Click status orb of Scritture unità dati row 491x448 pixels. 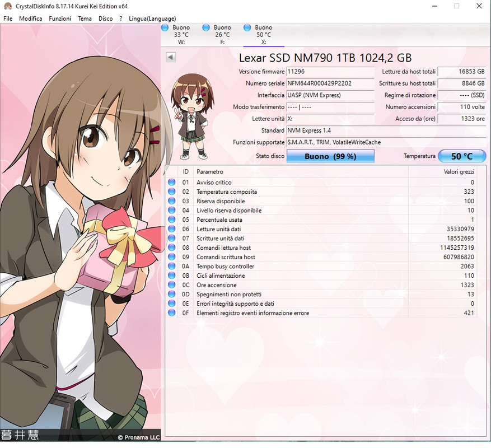pyautogui.click(x=172, y=238)
